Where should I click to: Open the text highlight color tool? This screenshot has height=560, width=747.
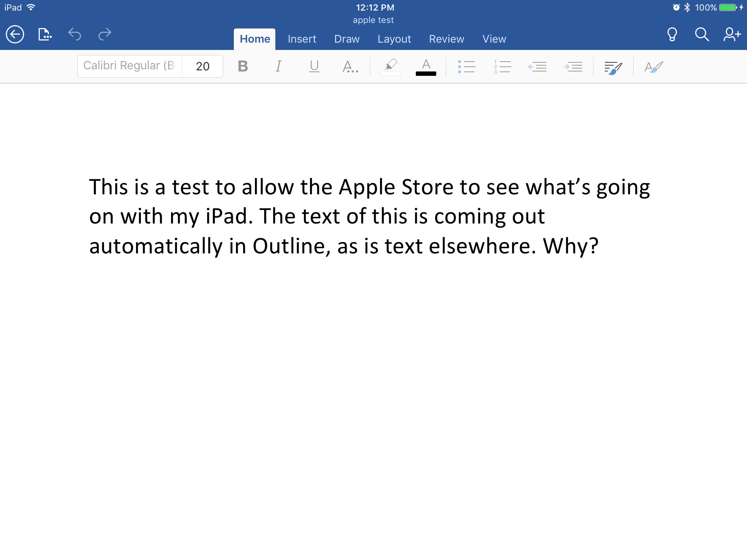(x=390, y=66)
